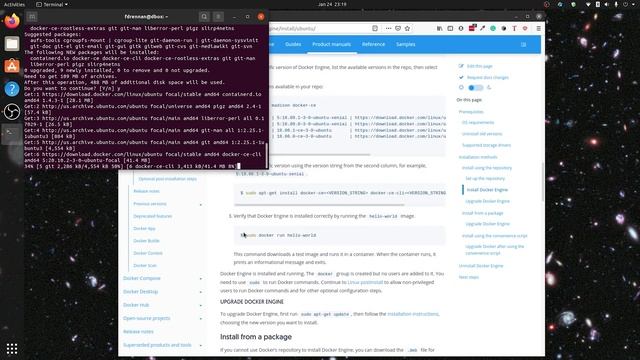Screen dimensions: 640x360
Task: Click the Edit this page pencil icon
Action: (461, 66)
